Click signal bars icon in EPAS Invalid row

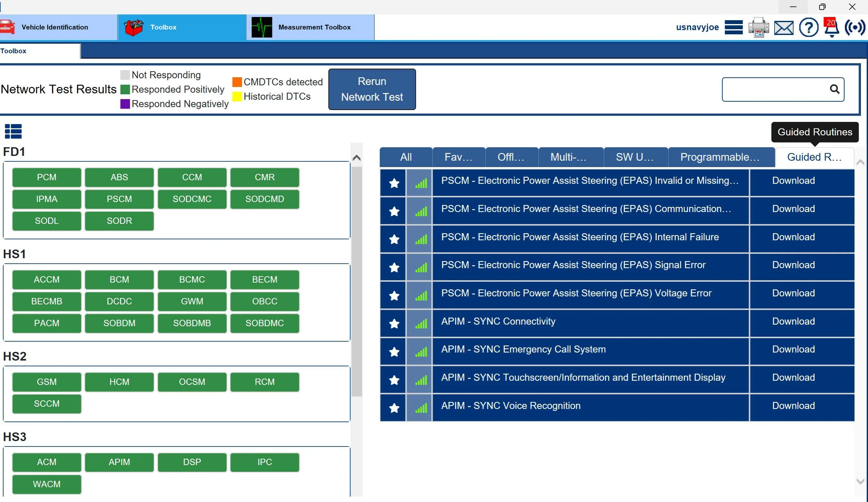click(421, 183)
